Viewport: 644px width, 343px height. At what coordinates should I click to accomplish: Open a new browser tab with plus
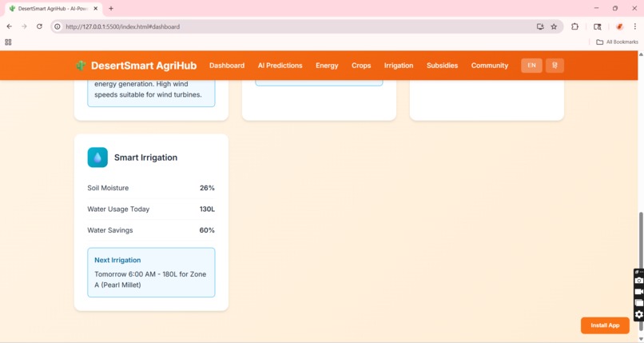[111, 8]
